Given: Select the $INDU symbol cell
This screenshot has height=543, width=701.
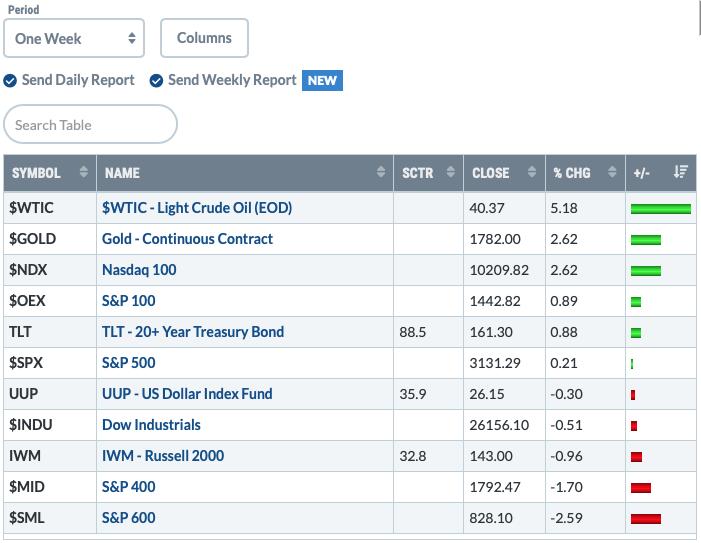Looking at the screenshot, I should (x=50, y=425).
